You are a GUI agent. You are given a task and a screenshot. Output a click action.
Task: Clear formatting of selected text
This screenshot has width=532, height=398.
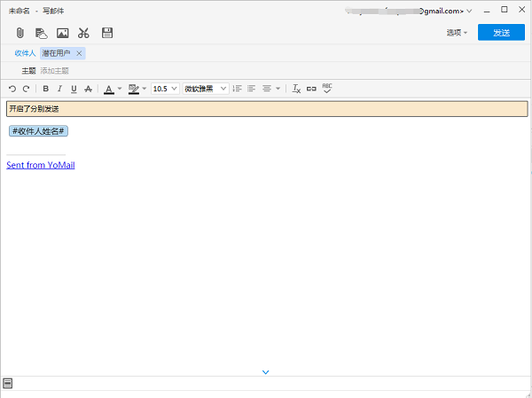click(x=297, y=89)
